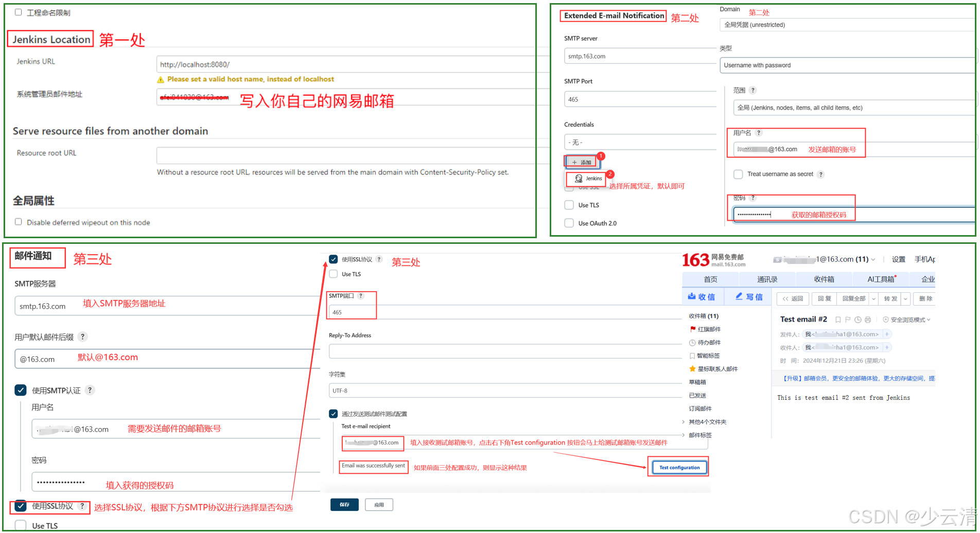Click the Jenkins butler icon in credentials popup

[x=579, y=179]
